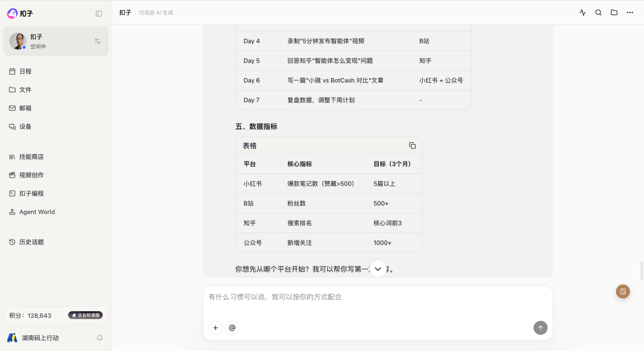
Task: Click the 小红书 cell in metrics table
Action: [x=253, y=184]
